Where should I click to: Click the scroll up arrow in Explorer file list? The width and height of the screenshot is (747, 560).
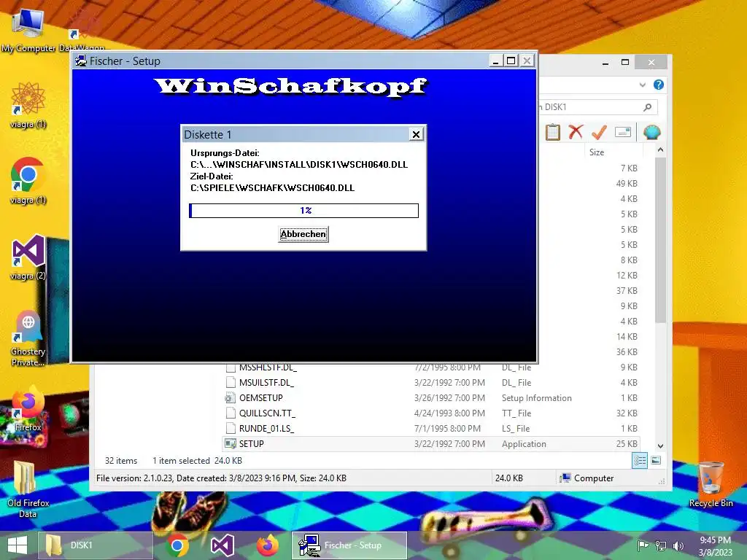[x=660, y=150]
